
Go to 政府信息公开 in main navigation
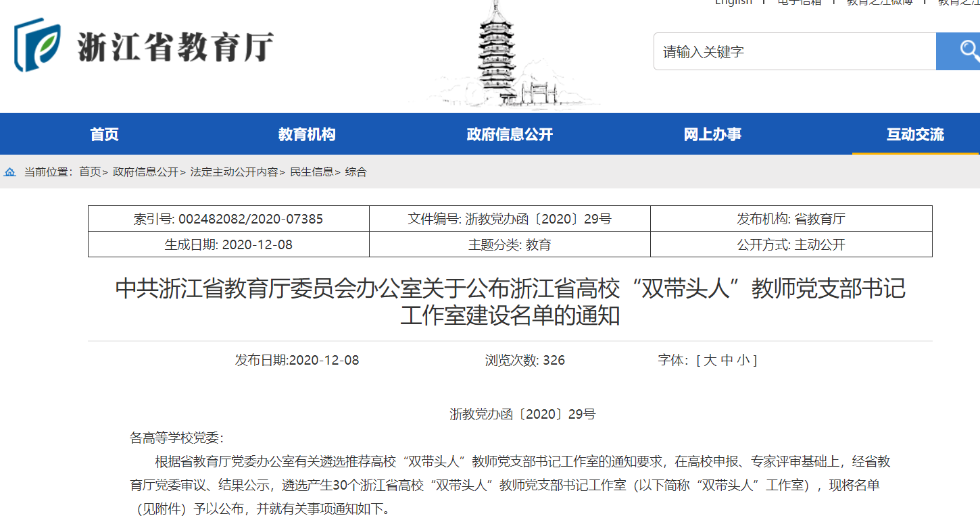510,134
